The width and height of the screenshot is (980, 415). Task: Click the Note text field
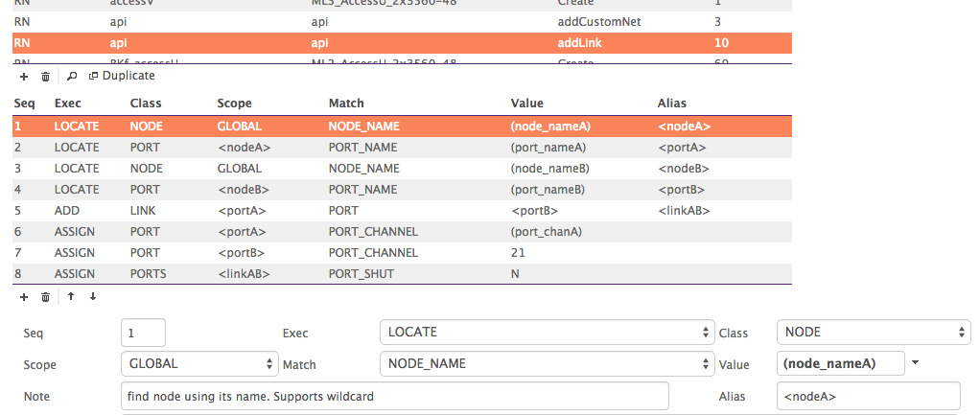pos(395,396)
